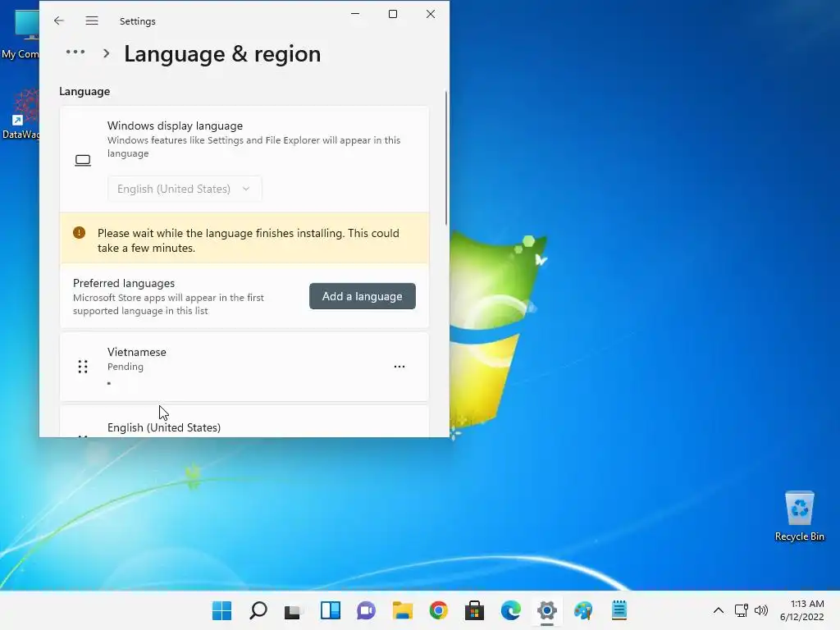Click the laptop icon beside Windows display language
This screenshot has width=840, height=630.
pos(83,160)
